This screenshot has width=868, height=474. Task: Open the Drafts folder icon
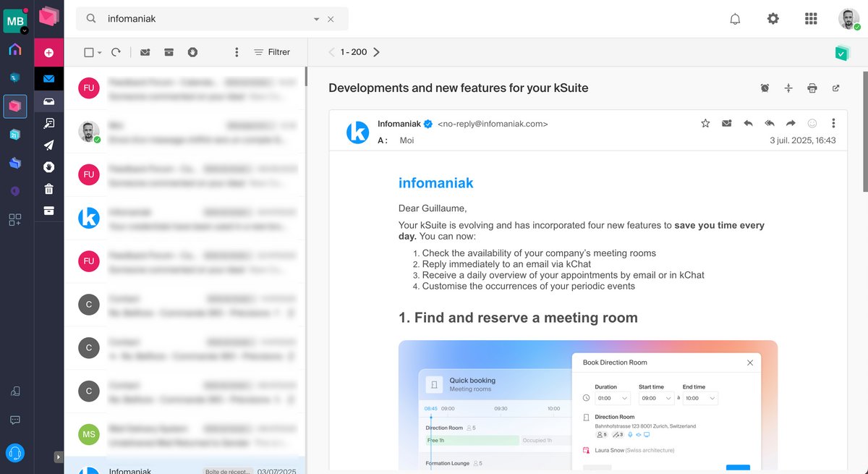point(48,123)
